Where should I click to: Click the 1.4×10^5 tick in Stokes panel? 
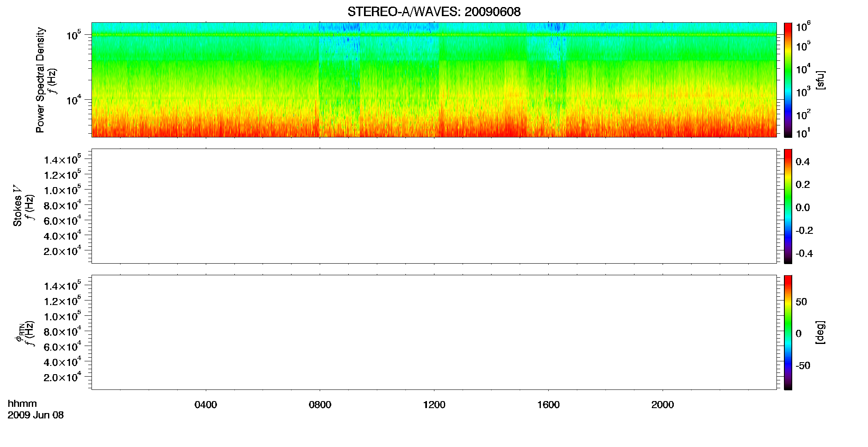[x=63, y=160]
